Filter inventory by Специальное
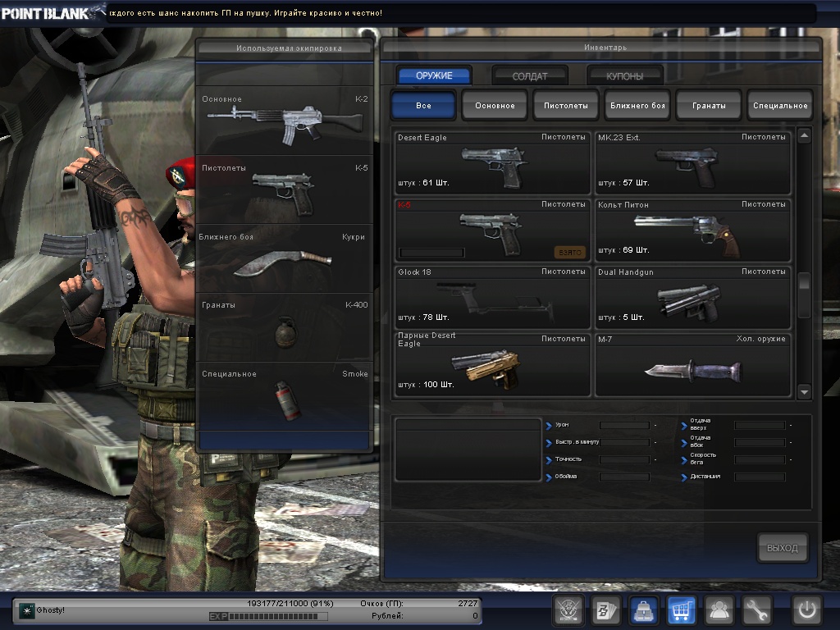 click(x=780, y=106)
